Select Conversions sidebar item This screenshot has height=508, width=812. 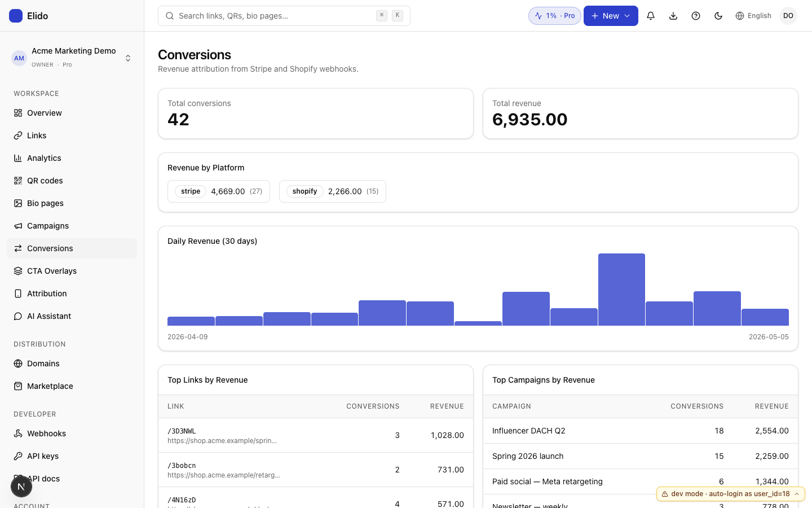[x=72, y=248]
